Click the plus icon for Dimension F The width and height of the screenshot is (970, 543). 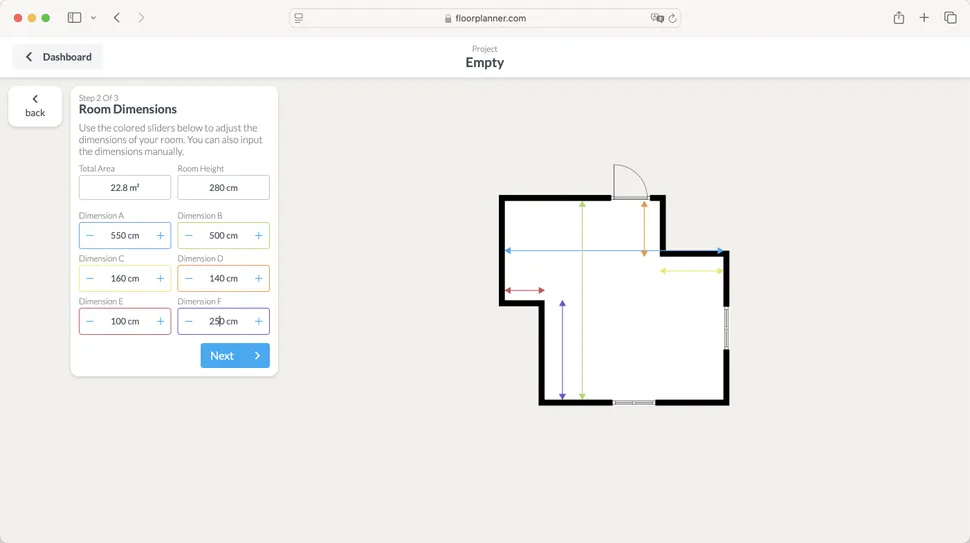point(259,322)
